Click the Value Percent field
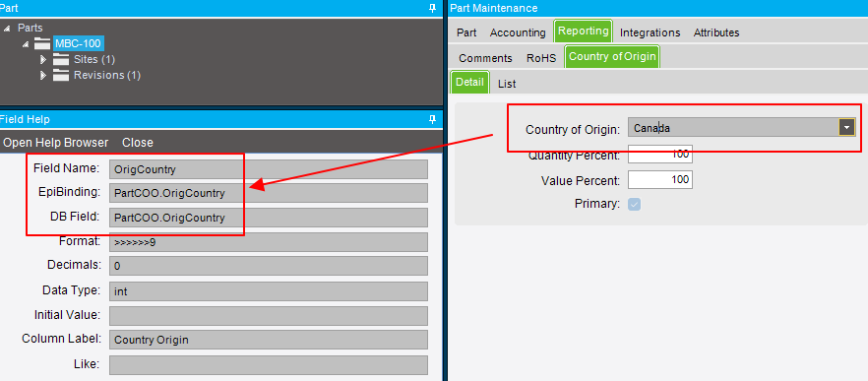This screenshot has width=868, height=381. 659,179
